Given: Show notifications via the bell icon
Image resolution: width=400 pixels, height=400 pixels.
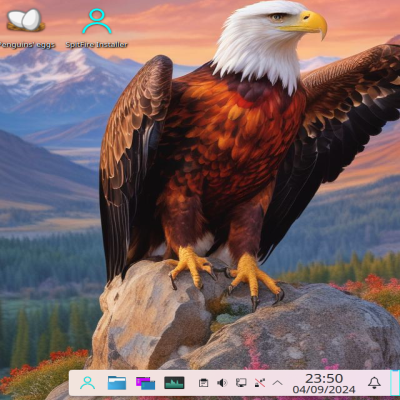Looking at the screenshot, I should point(374,383).
